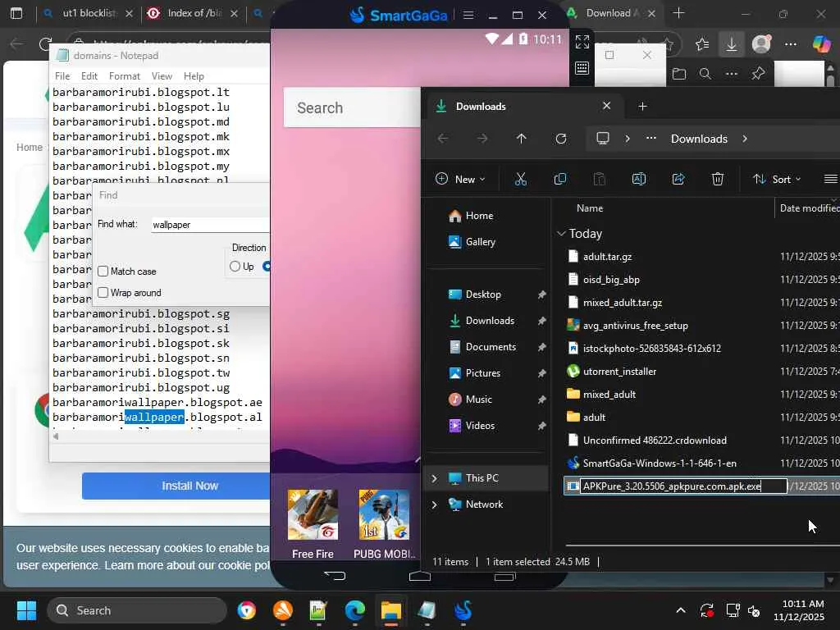
Task: Open Edge downloads icon in browser toolbar
Action: tap(731, 44)
